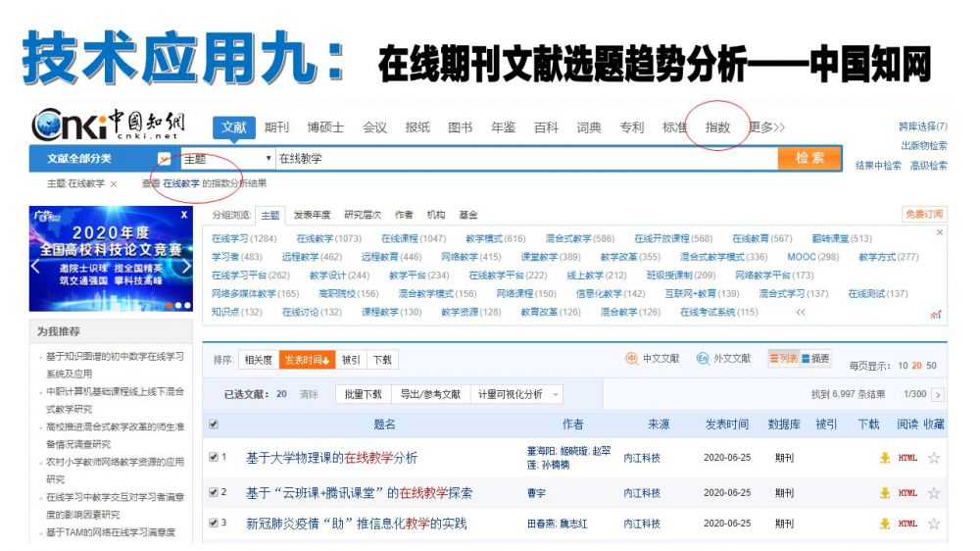Expand the 更多>> navigation menu
Screen dimensions: 980x551
tap(766, 127)
